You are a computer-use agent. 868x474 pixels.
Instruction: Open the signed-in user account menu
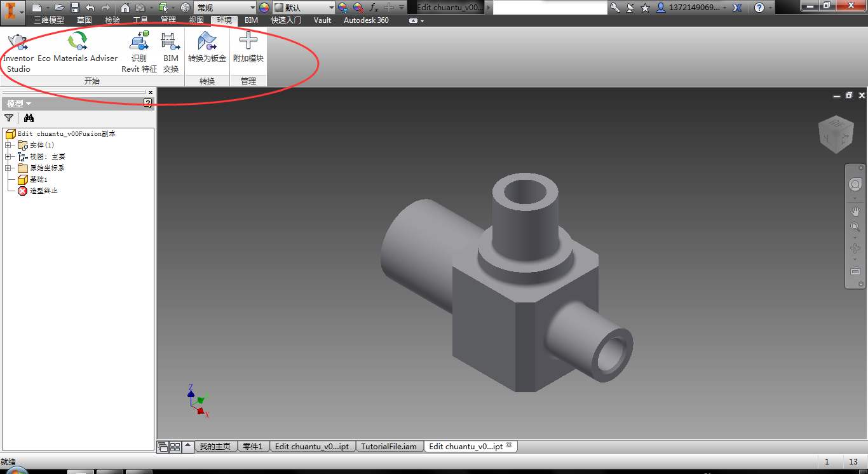point(690,8)
